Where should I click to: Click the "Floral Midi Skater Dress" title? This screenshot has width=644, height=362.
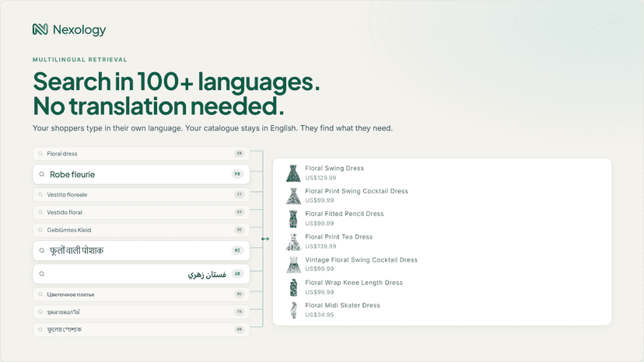tap(342, 305)
